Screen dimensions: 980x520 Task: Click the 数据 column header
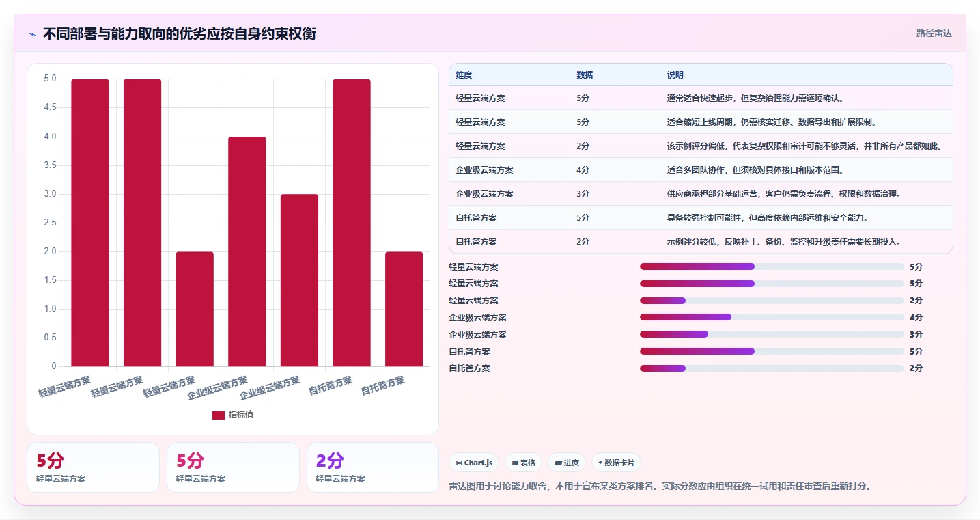point(585,75)
